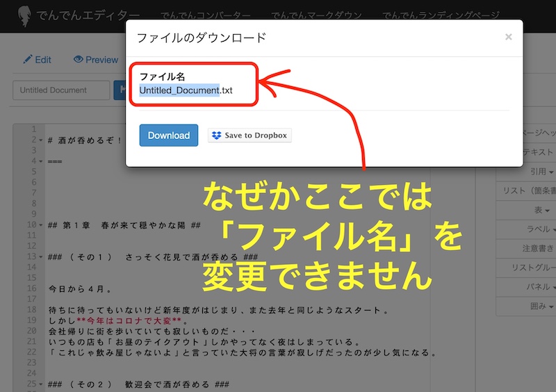The image size is (556, 392).
Task: Click the でんでんエディター logo icon
Action: [23, 15]
